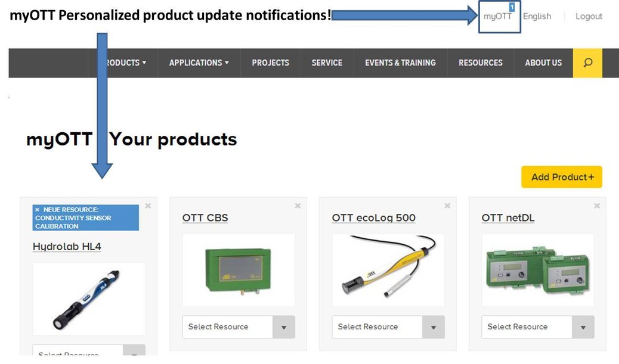Expand Select Resource dropdown under OTT netDL
The width and height of the screenshot is (619, 364).
[x=583, y=327]
